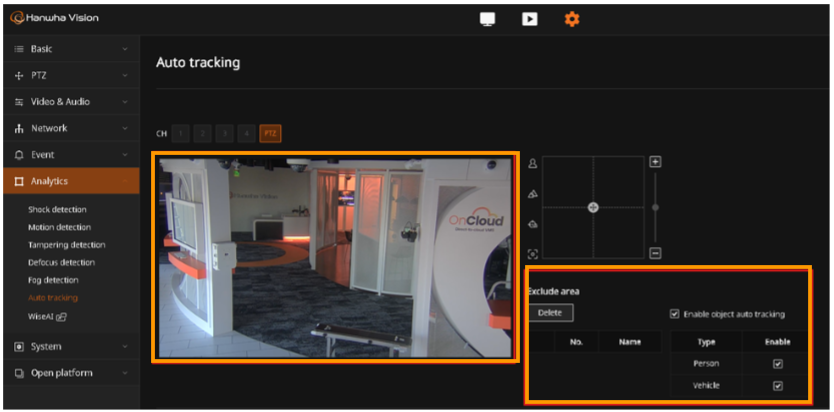Click the zoom in plus button
The width and height of the screenshot is (834, 412).
656,162
